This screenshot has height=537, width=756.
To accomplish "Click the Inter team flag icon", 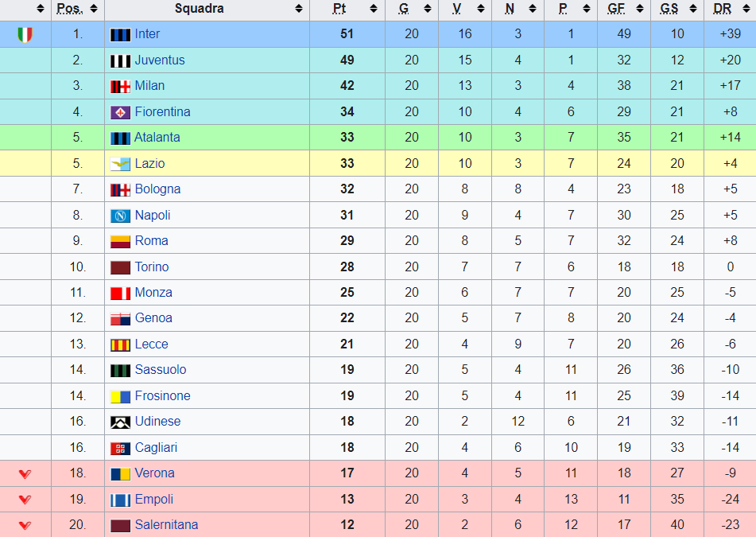I will (120, 35).
